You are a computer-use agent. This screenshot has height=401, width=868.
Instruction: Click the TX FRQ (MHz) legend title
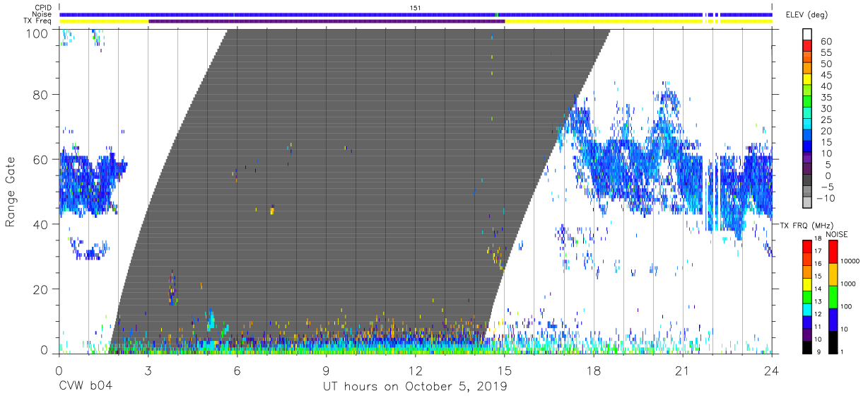pyautogui.click(x=805, y=225)
